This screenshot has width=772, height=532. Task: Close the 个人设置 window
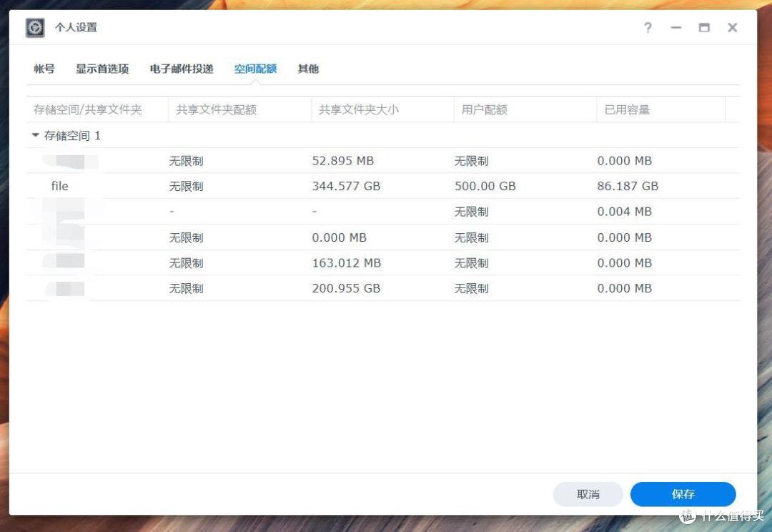click(733, 28)
